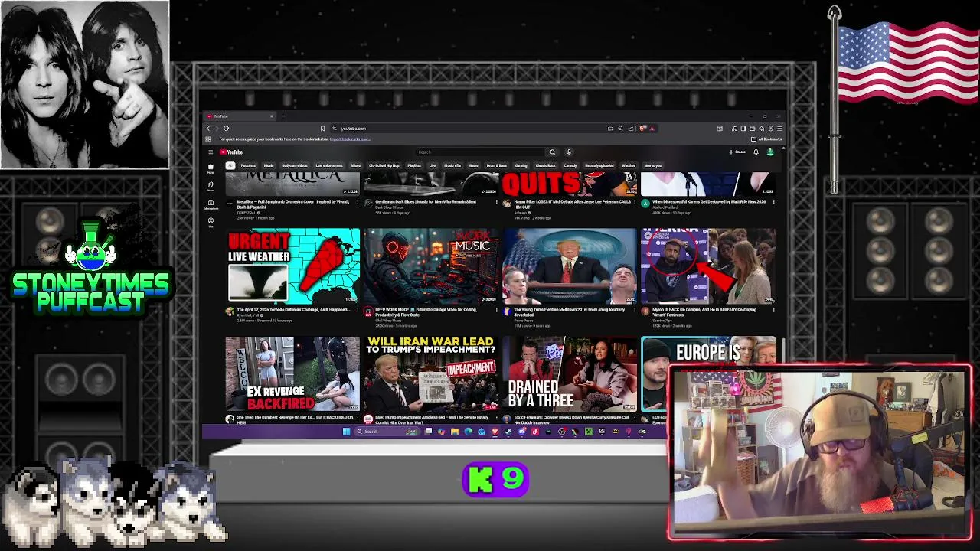The image size is (980, 551).
Task: Click the share page icon in address bar
Action: (631, 128)
